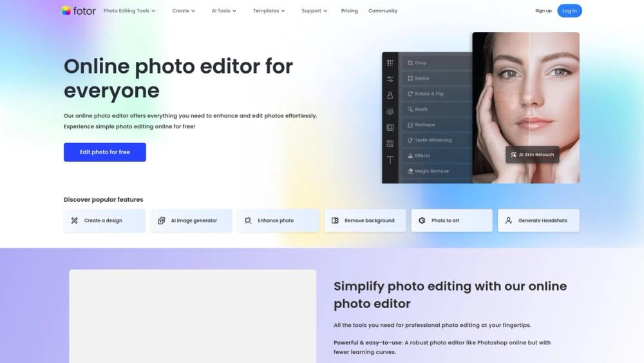
Task: Select the Crop tool icon in editor panel
Action: pos(410,63)
